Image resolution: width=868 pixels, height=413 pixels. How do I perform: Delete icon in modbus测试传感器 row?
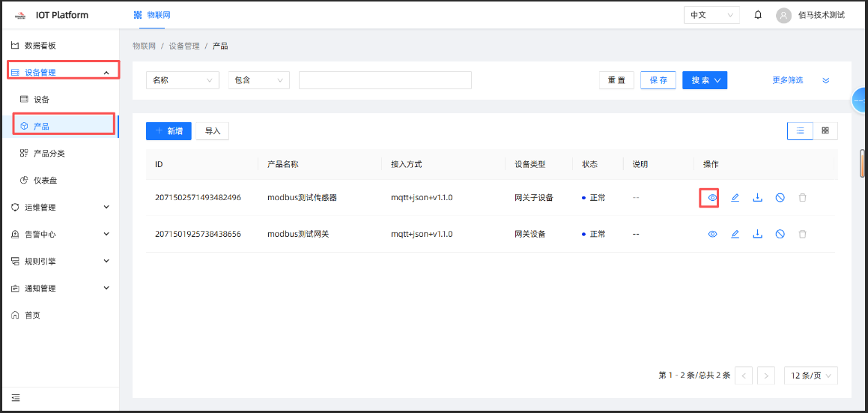[802, 197]
